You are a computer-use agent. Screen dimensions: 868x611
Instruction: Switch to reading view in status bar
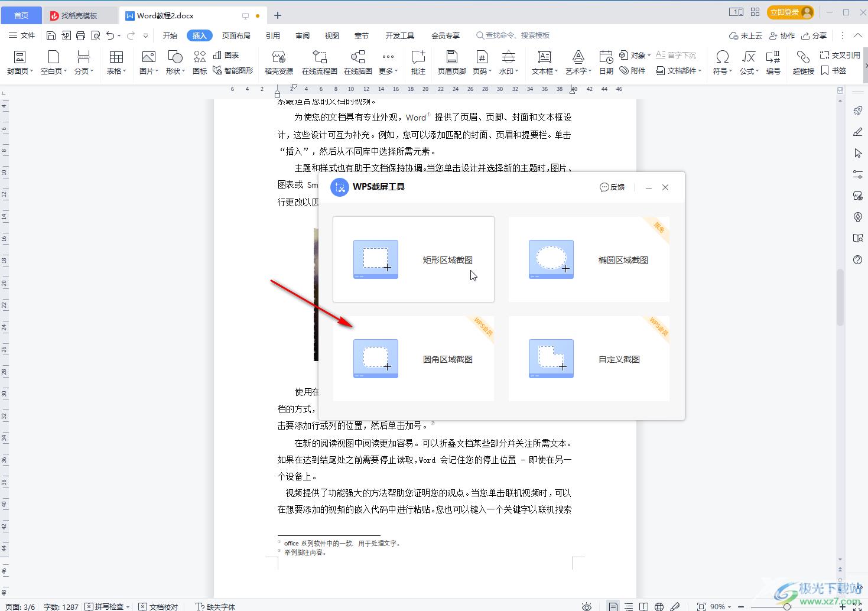pyautogui.click(x=644, y=606)
